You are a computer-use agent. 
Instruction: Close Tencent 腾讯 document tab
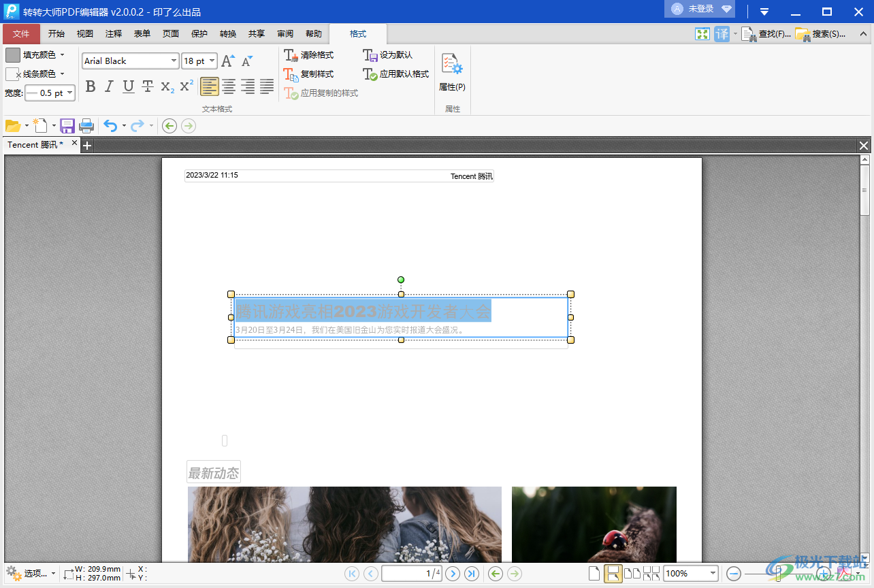75,144
